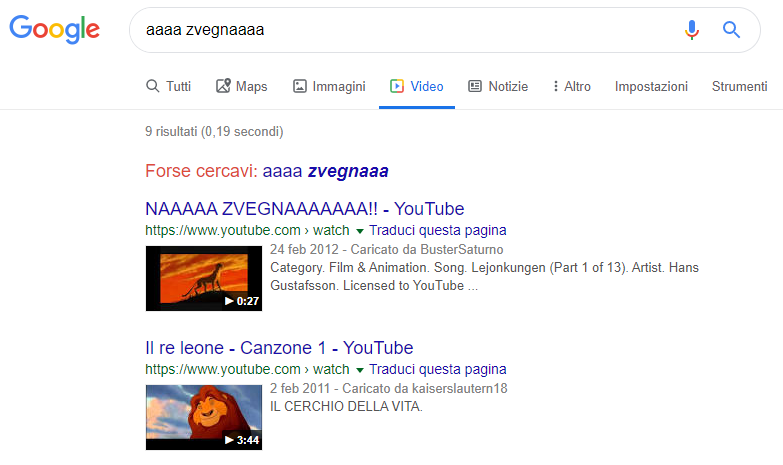783x465 pixels.
Task: Click Traduci questa pagina for NAAAAA ZVEGNAAAAAAA result
Action: (437, 230)
